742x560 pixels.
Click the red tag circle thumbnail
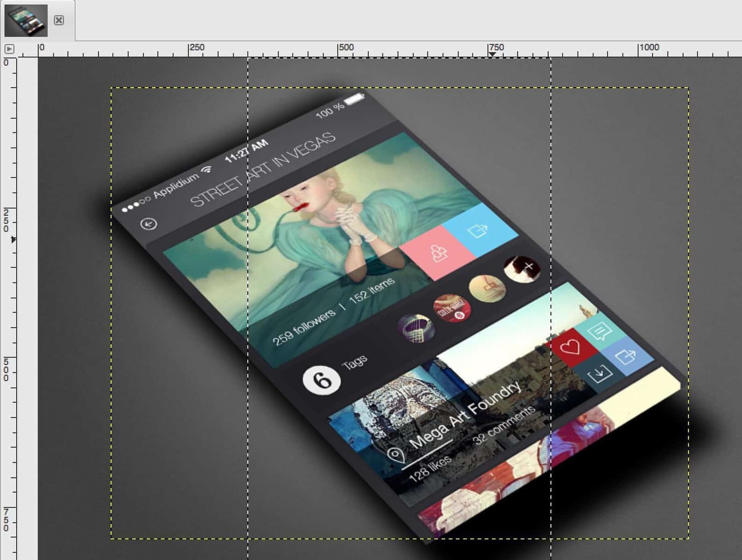(x=452, y=308)
